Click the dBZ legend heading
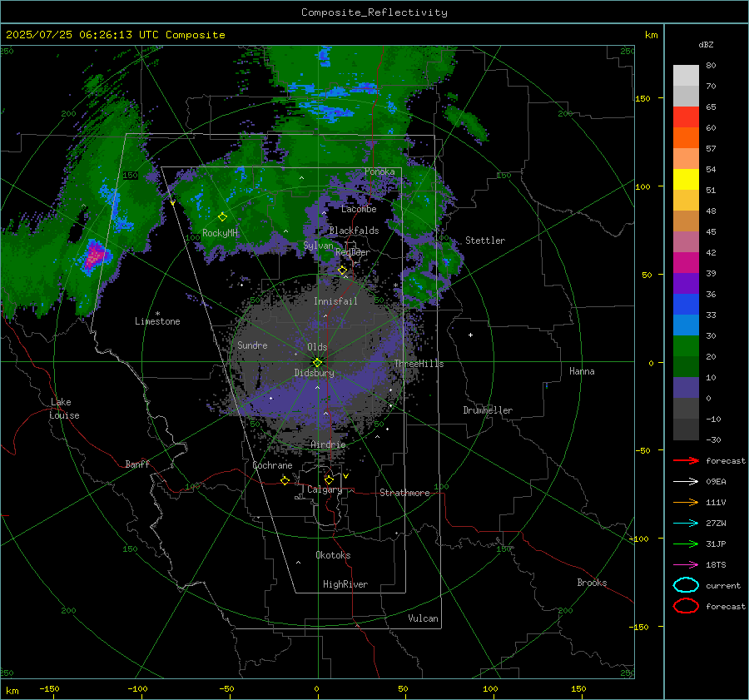749x700 pixels. pos(706,44)
